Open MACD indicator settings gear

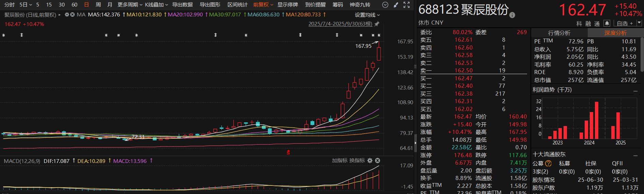pos(370,161)
